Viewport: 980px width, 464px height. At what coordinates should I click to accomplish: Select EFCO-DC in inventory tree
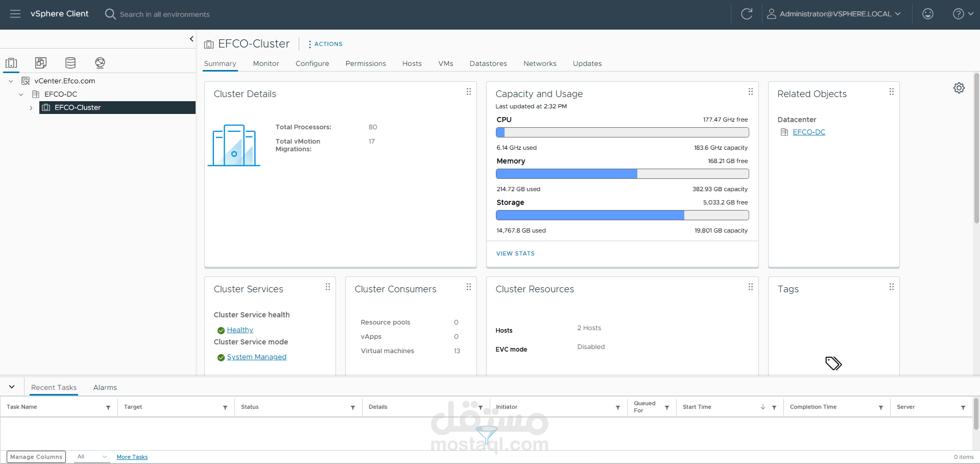pos(61,94)
